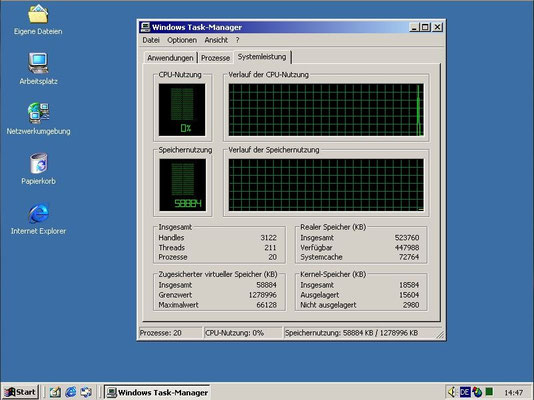Image resolution: width=534 pixels, height=400 pixels.
Task: Click the Show Desktop quick launch icon
Action: (55, 392)
